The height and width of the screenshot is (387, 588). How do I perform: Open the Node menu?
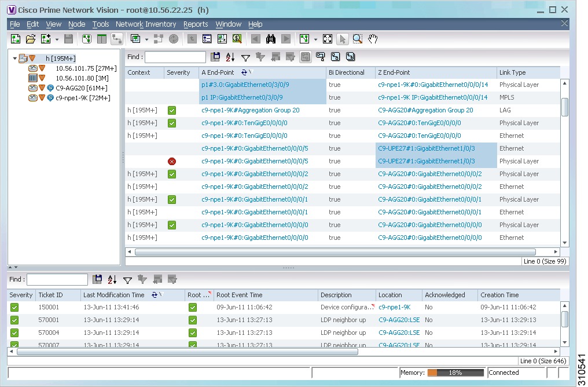pyautogui.click(x=77, y=24)
